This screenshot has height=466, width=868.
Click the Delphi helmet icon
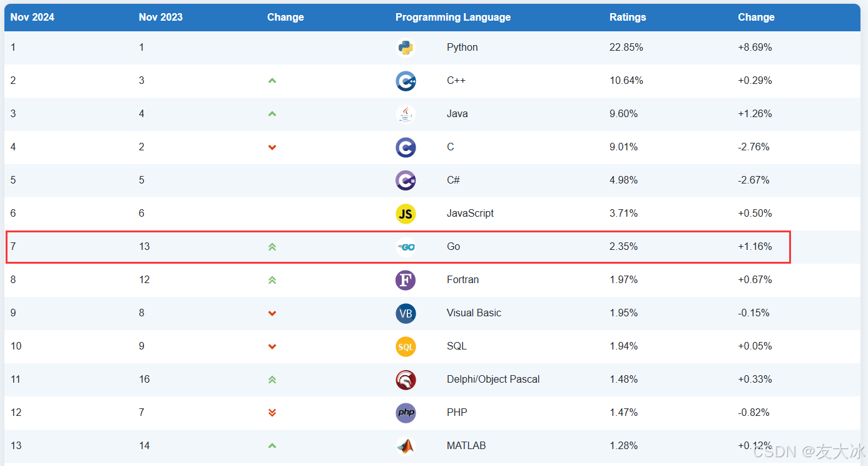[x=406, y=380]
